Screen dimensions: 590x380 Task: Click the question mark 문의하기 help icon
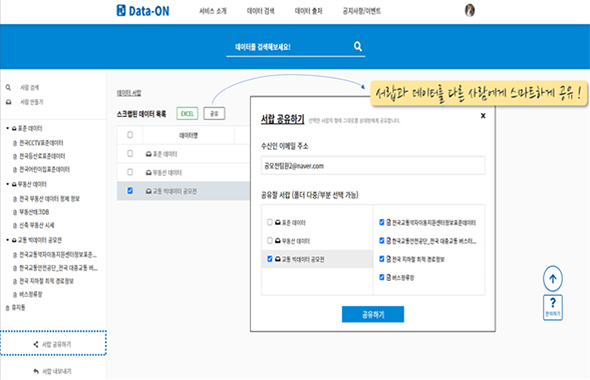[552, 307]
